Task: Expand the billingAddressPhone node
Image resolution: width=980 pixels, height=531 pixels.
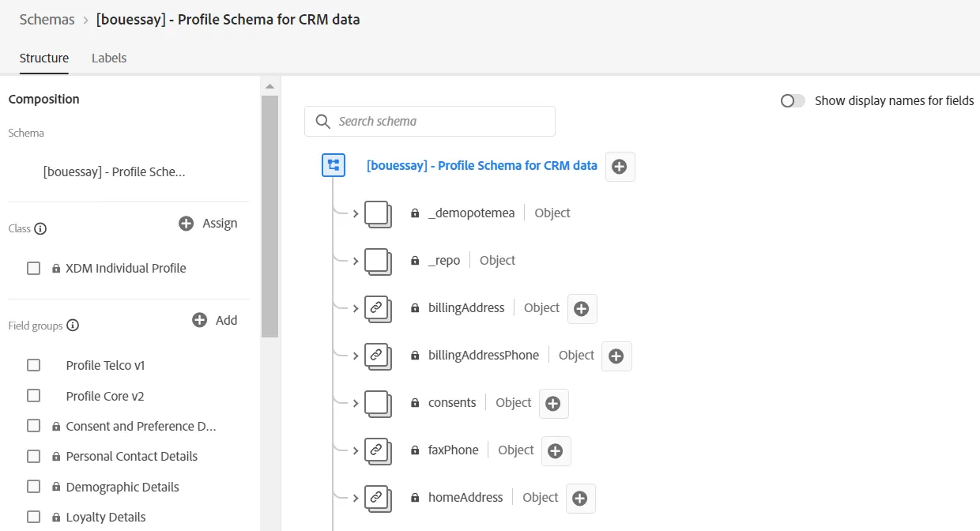Action: click(356, 356)
